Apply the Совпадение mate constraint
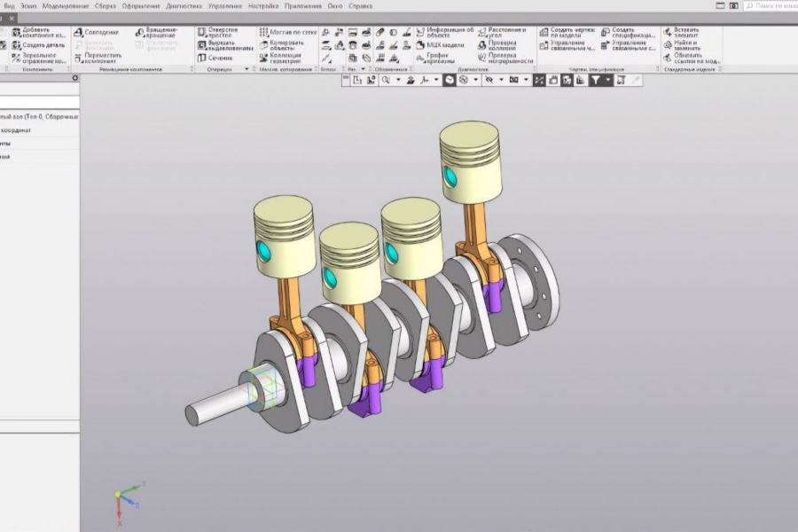 [96, 32]
